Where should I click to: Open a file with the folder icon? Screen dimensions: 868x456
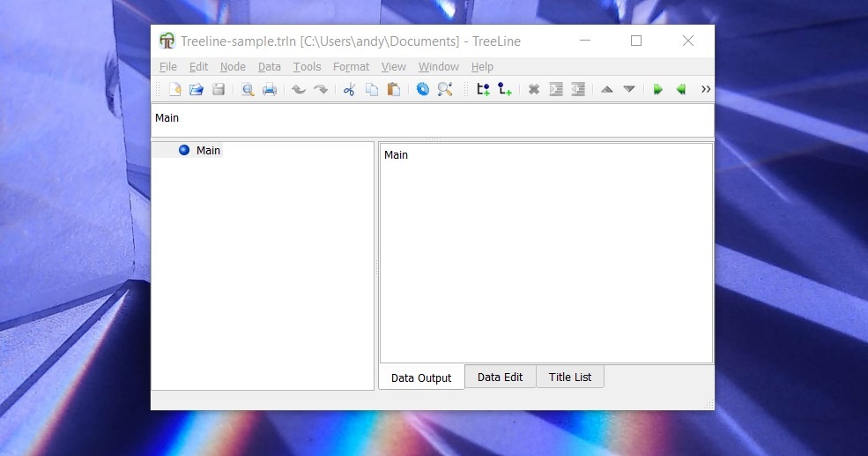pyautogui.click(x=197, y=89)
